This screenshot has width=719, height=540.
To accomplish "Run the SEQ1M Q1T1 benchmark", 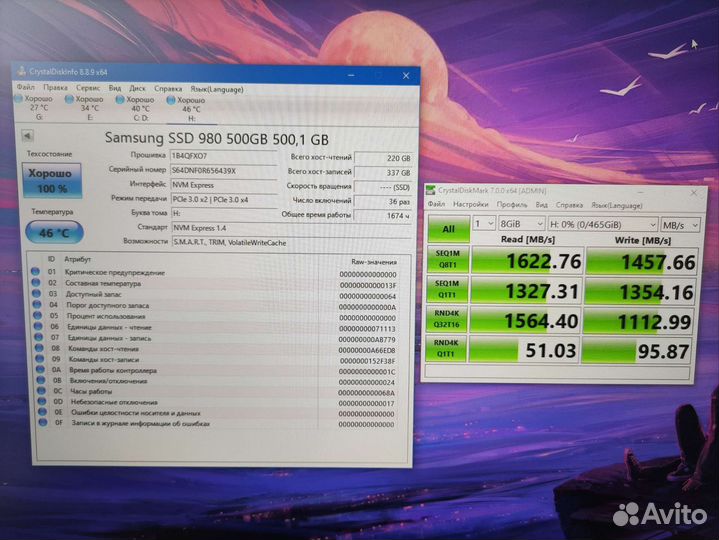I will 447,289.
